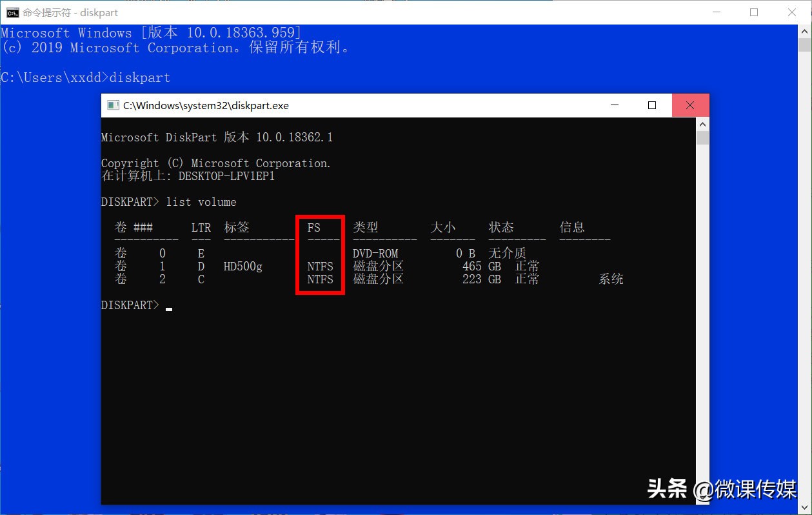This screenshot has width=812, height=515.
Task: Close the Command Prompt background window
Action: point(791,12)
